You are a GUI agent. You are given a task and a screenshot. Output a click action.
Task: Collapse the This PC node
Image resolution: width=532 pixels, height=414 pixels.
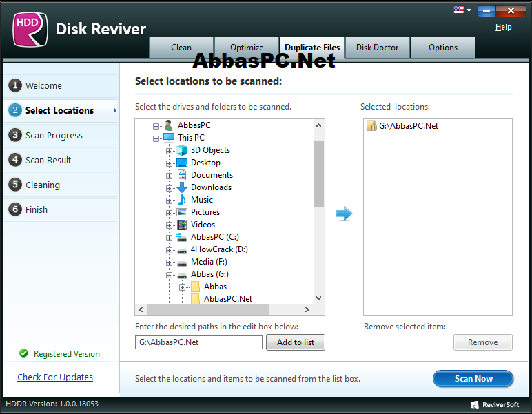click(x=156, y=138)
